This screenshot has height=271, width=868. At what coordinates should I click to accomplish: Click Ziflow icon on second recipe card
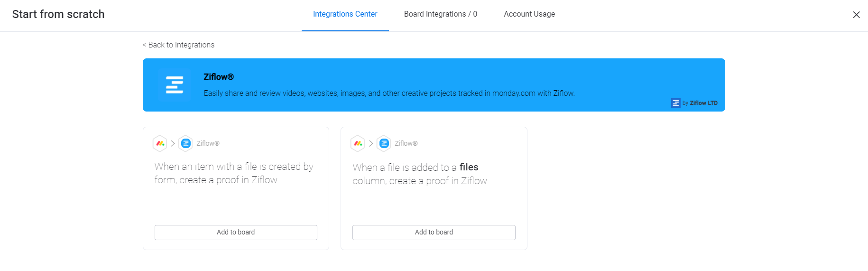[x=384, y=143]
